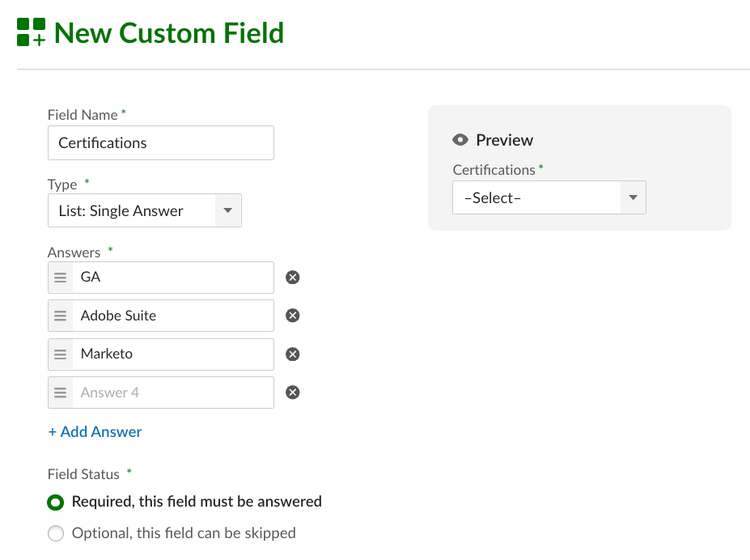Click the Type dropdown arrow
The image size is (750, 560).
click(x=228, y=210)
